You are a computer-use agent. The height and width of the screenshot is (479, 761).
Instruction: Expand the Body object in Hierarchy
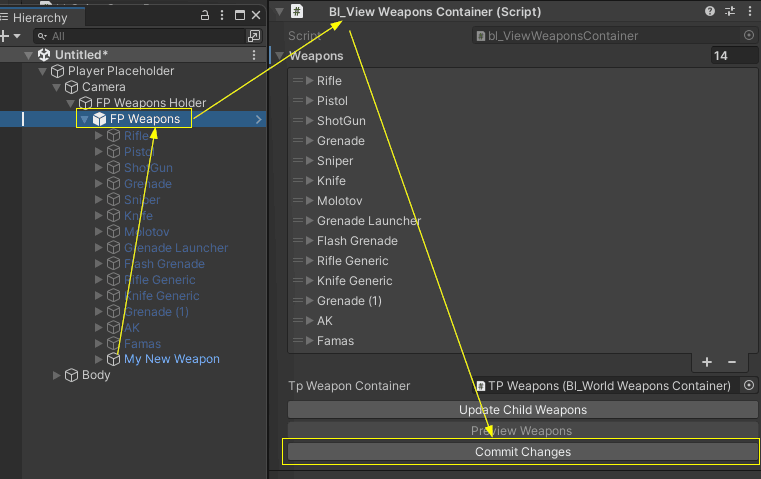(57, 376)
